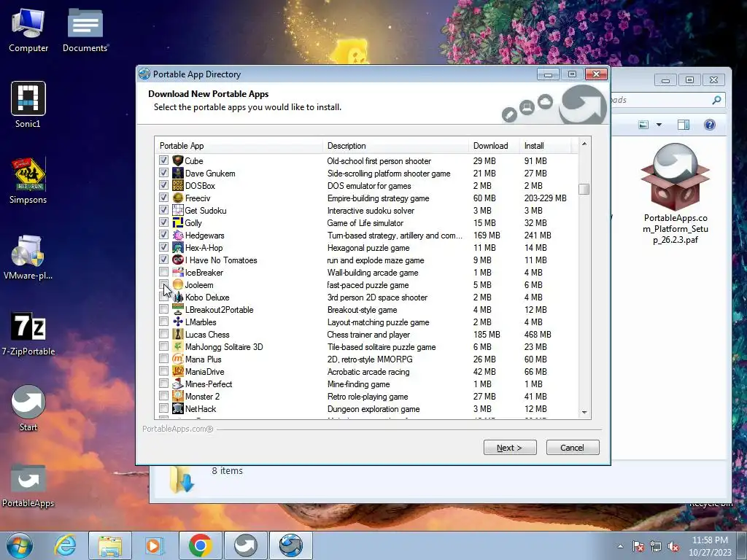Toggle the preview pane button in Explorer
747x560 pixels.
point(683,125)
